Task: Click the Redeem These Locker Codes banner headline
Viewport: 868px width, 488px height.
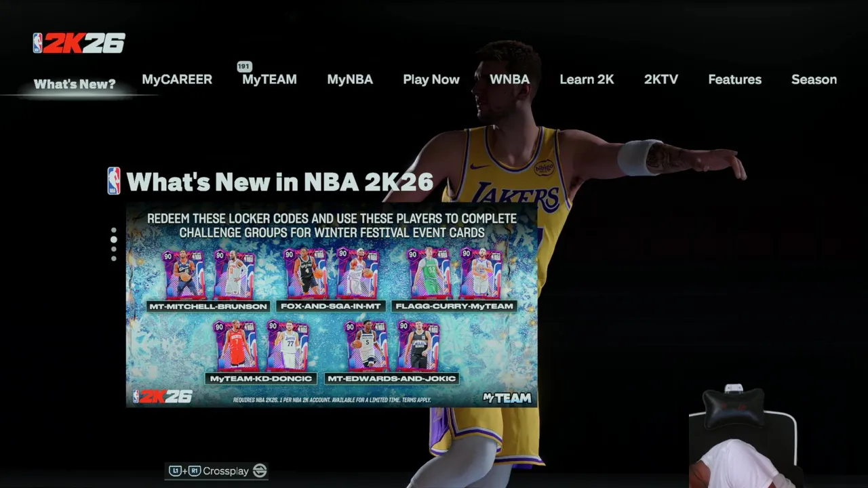Action: point(332,225)
